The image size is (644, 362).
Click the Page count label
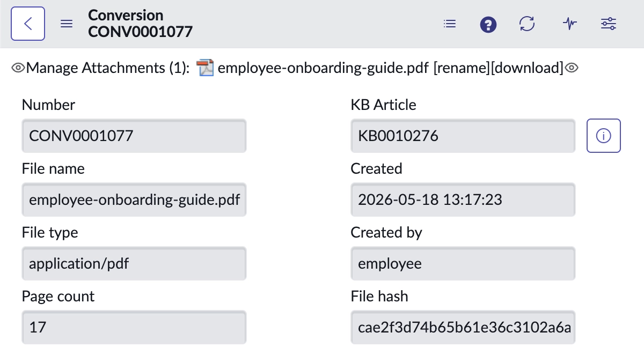click(58, 297)
